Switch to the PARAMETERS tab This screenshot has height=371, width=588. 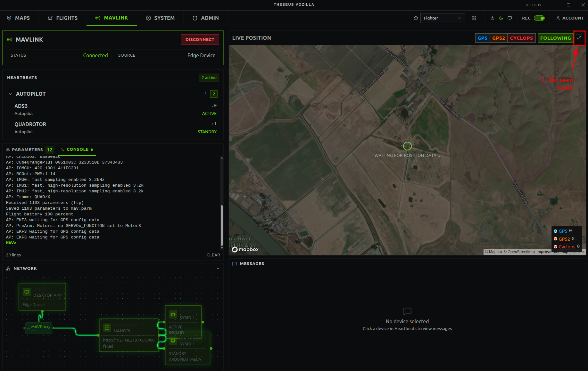click(x=27, y=150)
